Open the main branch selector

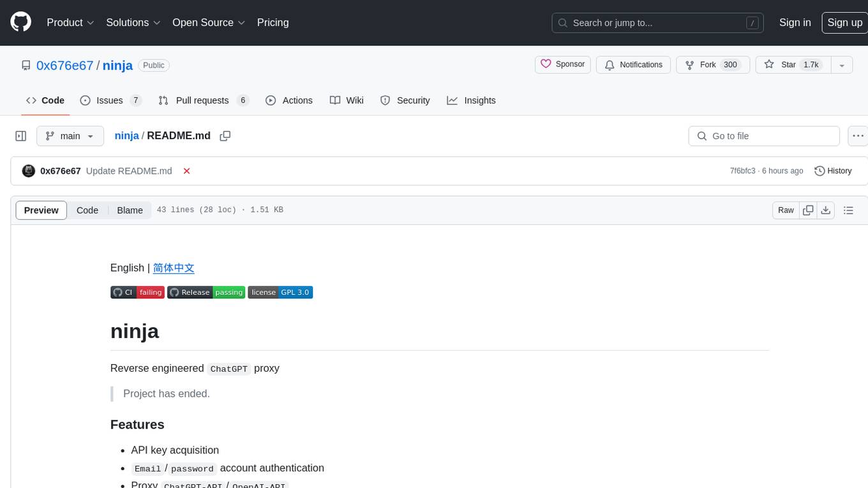[70, 136]
